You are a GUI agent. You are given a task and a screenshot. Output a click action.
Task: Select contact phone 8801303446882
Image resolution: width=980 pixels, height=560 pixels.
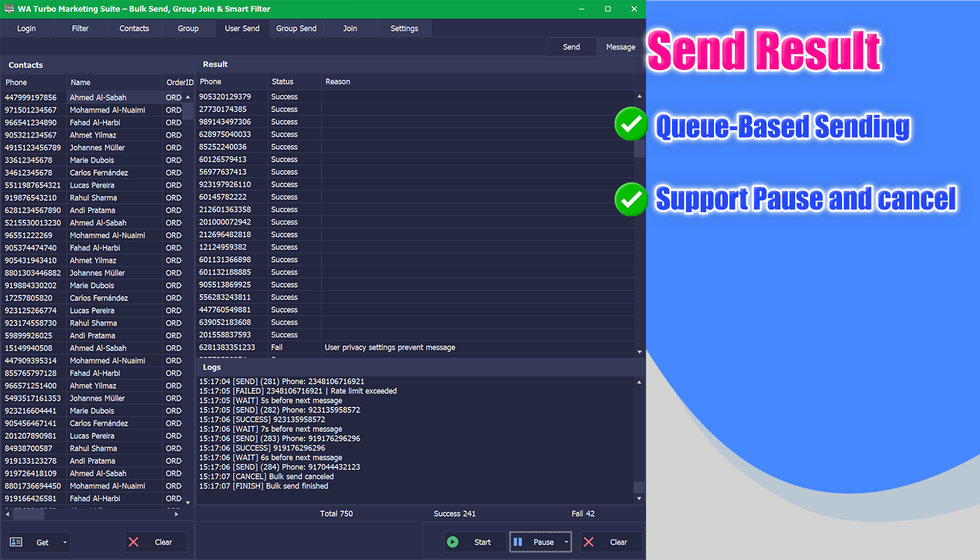(33, 273)
